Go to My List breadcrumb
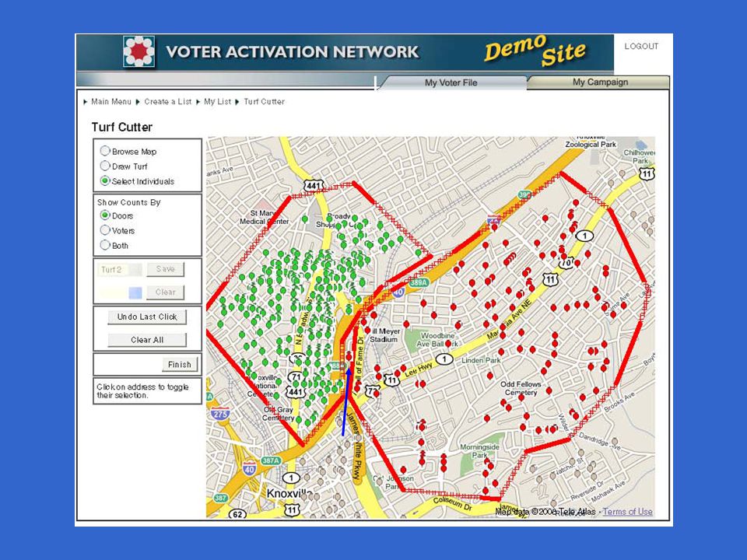Screen dimensions: 747x560 pyautogui.click(x=217, y=101)
